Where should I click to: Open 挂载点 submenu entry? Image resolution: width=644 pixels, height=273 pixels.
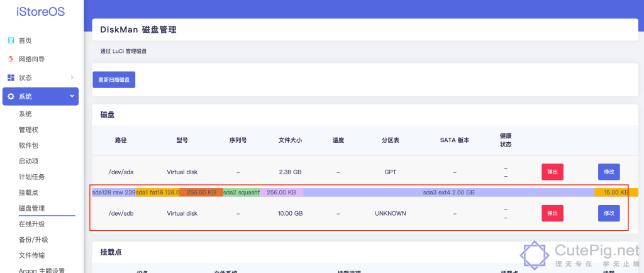[28, 192]
